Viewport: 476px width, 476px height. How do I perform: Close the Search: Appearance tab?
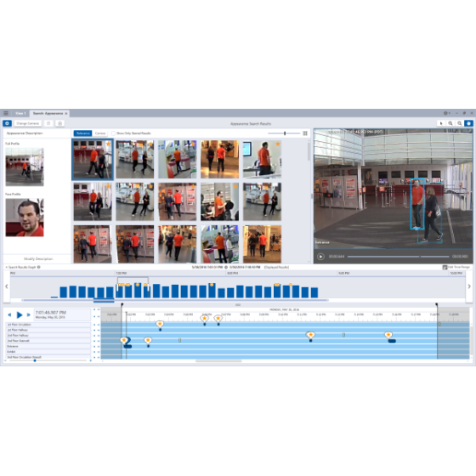(66, 114)
